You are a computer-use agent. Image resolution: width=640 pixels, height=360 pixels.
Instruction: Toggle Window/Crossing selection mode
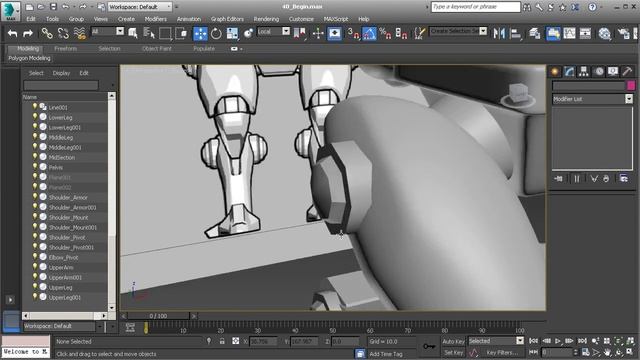click(x=181, y=33)
